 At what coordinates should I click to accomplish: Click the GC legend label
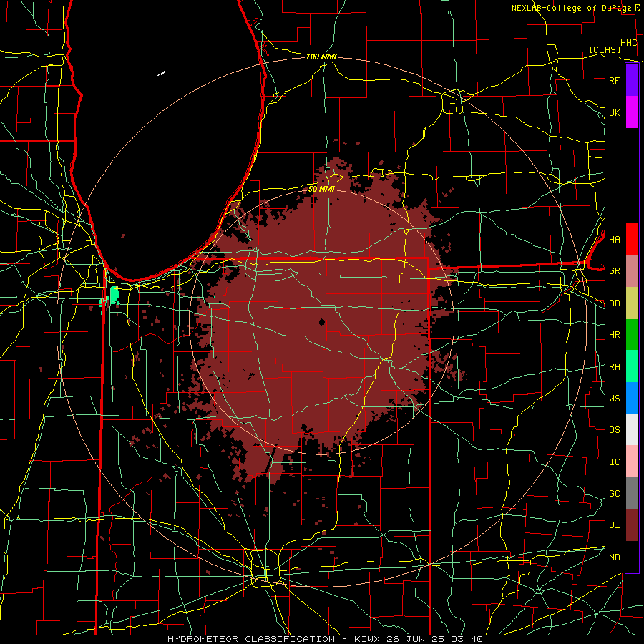(x=614, y=494)
